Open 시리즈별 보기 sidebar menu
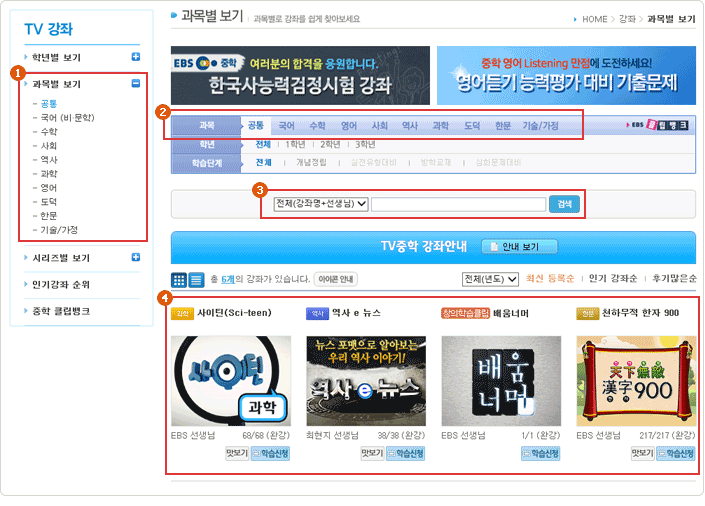The image size is (705, 506). (61, 258)
